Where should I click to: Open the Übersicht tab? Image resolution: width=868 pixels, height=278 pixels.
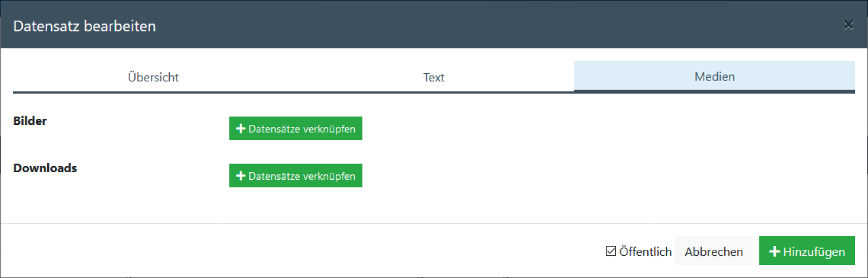point(153,77)
